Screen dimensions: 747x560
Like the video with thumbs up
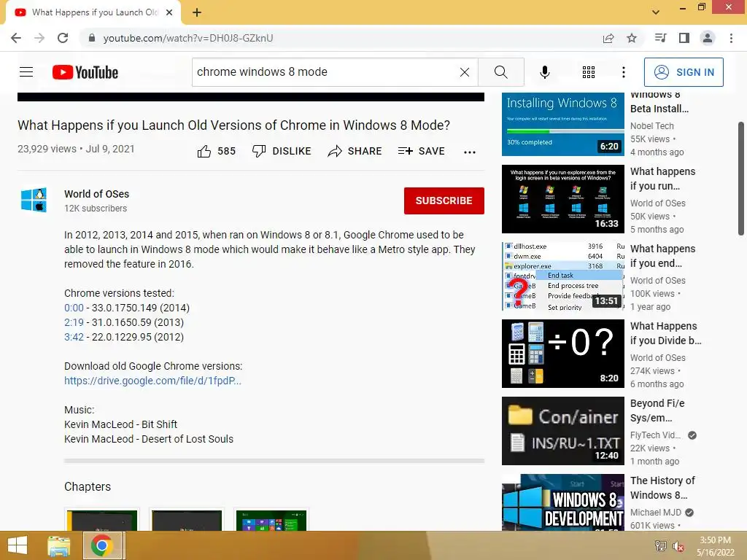[216, 151]
